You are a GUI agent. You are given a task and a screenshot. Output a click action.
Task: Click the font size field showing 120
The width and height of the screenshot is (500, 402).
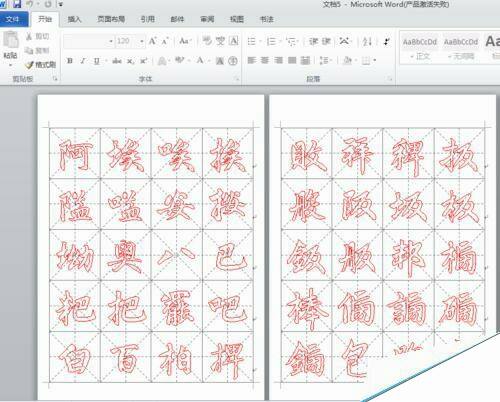pos(126,41)
